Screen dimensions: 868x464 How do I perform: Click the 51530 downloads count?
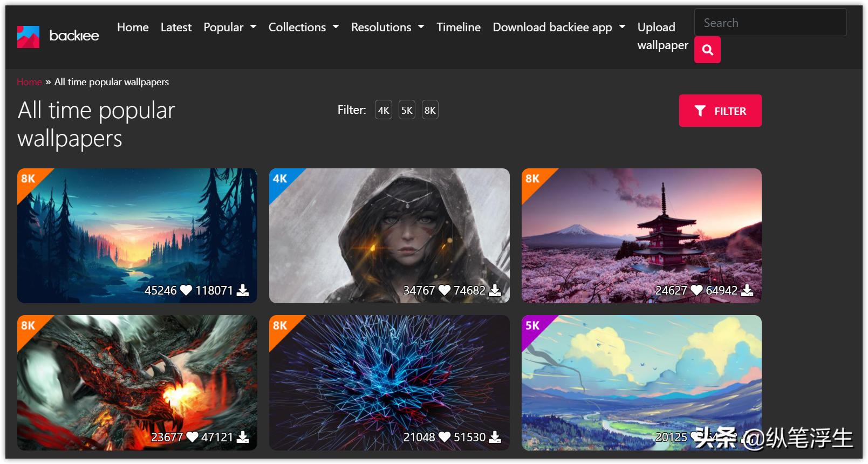(469, 437)
